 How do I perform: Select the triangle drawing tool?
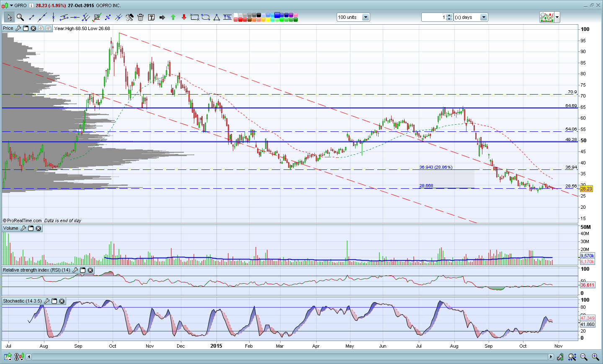[216, 17]
